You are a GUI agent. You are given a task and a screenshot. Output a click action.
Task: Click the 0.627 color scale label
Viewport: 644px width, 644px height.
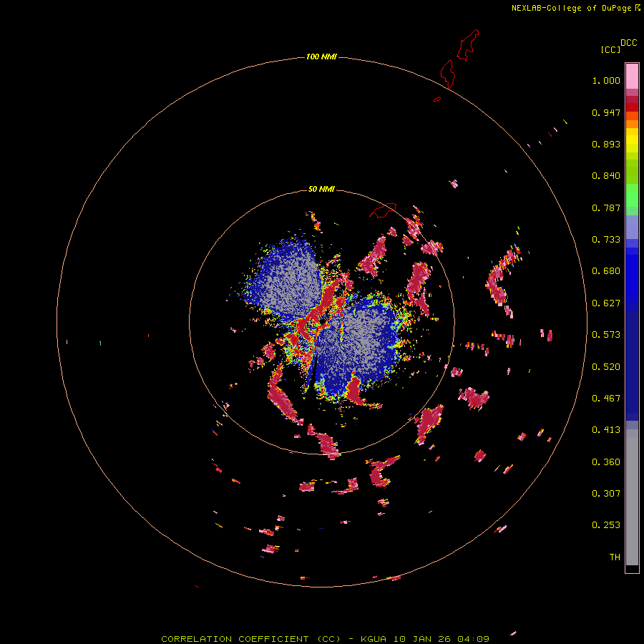pyautogui.click(x=606, y=303)
